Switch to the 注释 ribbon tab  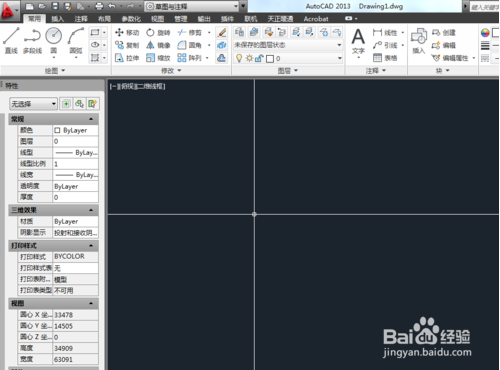(x=81, y=19)
